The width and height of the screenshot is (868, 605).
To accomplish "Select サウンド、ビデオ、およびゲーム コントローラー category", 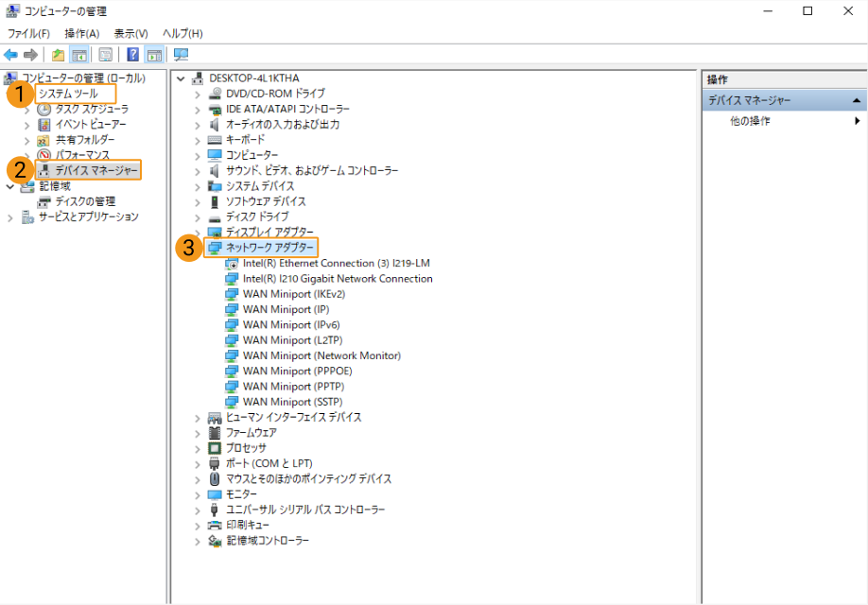I will click(312, 170).
